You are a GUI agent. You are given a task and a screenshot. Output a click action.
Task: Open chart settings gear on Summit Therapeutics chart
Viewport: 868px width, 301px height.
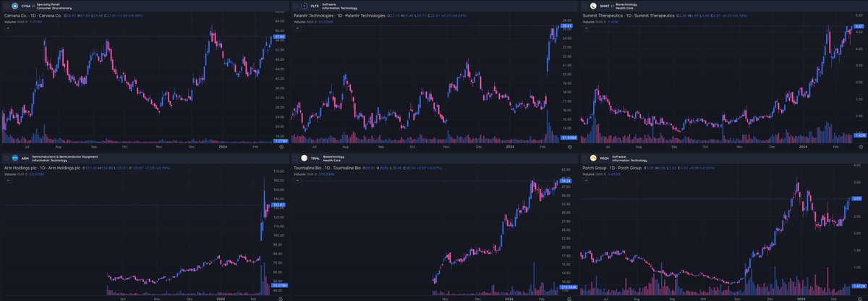click(x=860, y=146)
